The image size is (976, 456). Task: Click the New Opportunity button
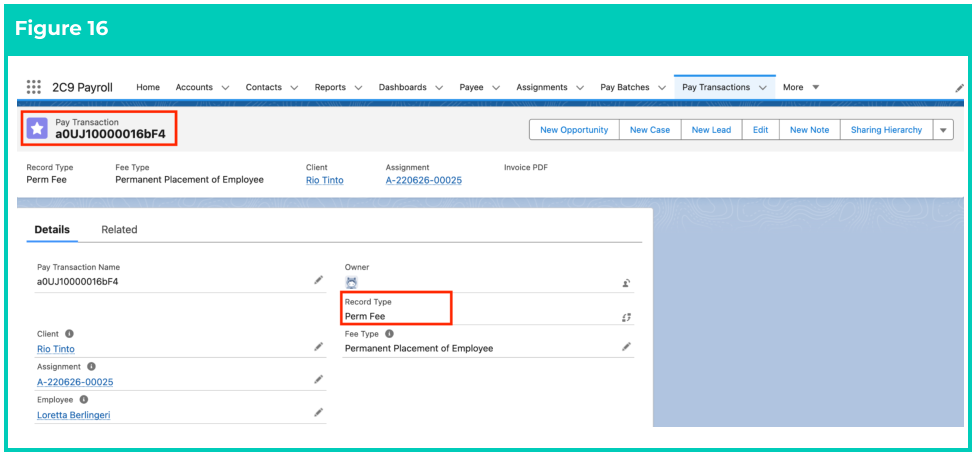(x=574, y=130)
